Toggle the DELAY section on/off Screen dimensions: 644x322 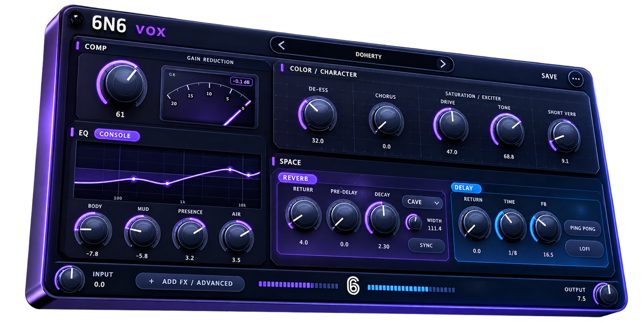[x=466, y=188]
